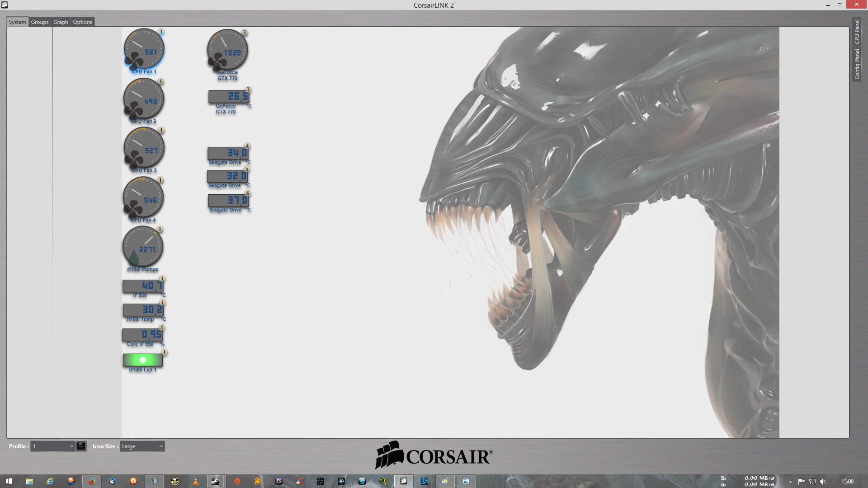Image resolution: width=868 pixels, height=488 pixels.
Task: Select the CPU Fan 4 gauge
Action: [x=143, y=197]
